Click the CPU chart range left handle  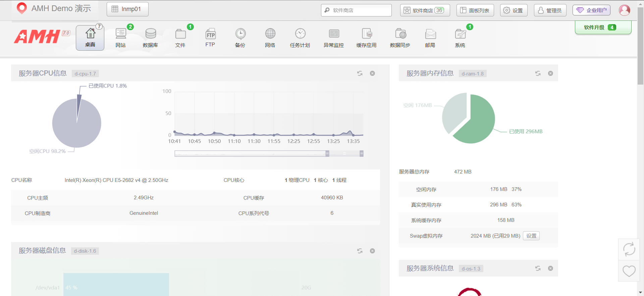click(327, 153)
